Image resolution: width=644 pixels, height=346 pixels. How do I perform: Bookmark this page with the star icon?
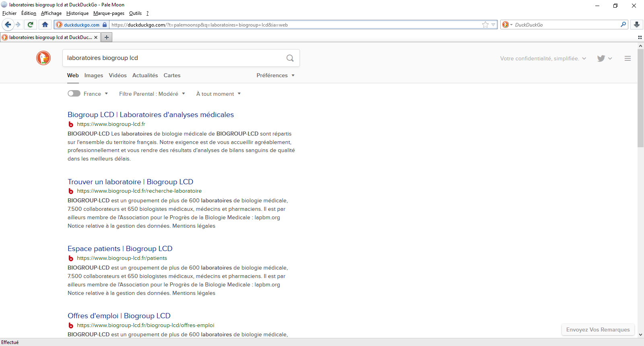pos(485,25)
